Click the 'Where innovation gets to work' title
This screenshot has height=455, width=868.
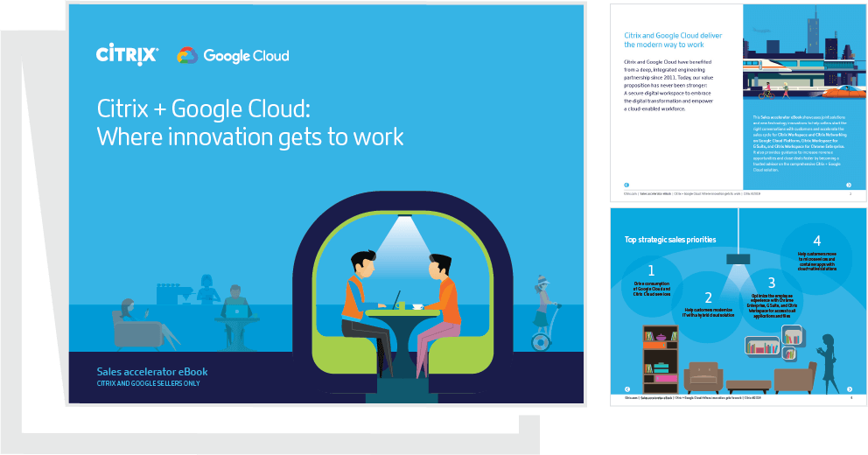pos(249,136)
